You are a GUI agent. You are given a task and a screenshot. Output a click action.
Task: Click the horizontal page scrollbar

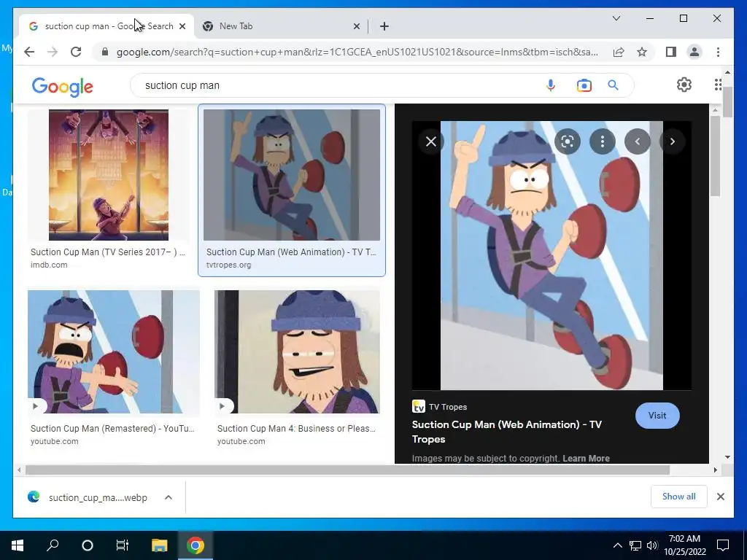pos(347,470)
